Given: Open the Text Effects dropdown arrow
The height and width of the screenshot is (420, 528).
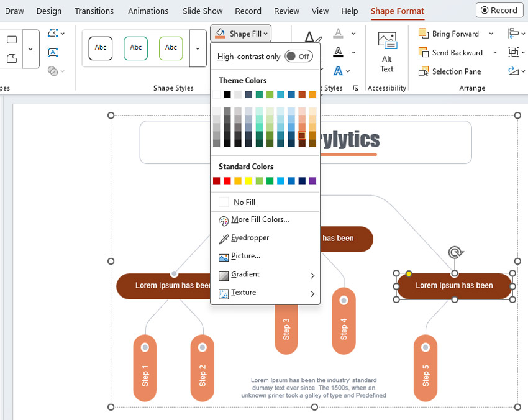Looking at the screenshot, I should (x=348, y=71).
